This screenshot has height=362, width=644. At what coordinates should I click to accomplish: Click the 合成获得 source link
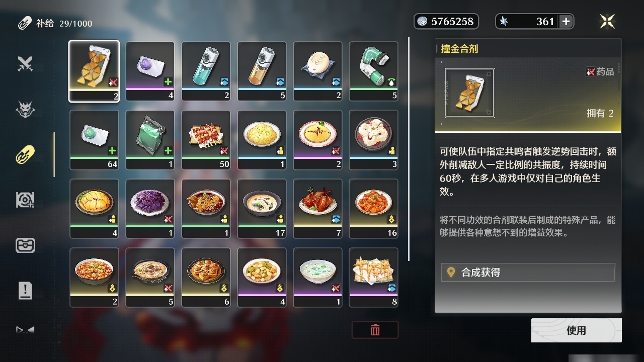pos(528,273)
